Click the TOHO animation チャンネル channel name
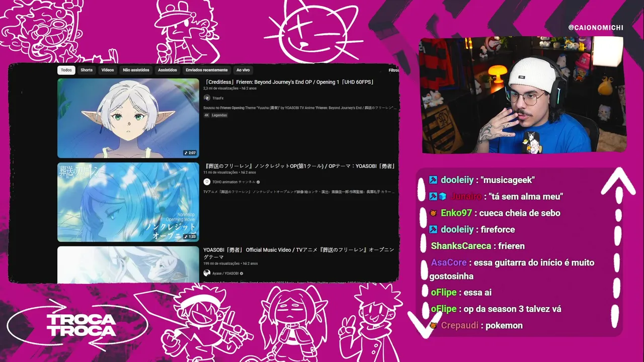 (x=233, y=182)
